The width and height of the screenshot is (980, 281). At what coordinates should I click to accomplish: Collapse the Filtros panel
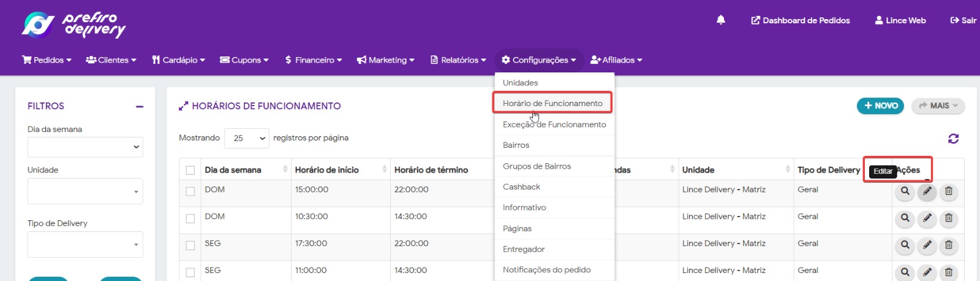(140, 107)
